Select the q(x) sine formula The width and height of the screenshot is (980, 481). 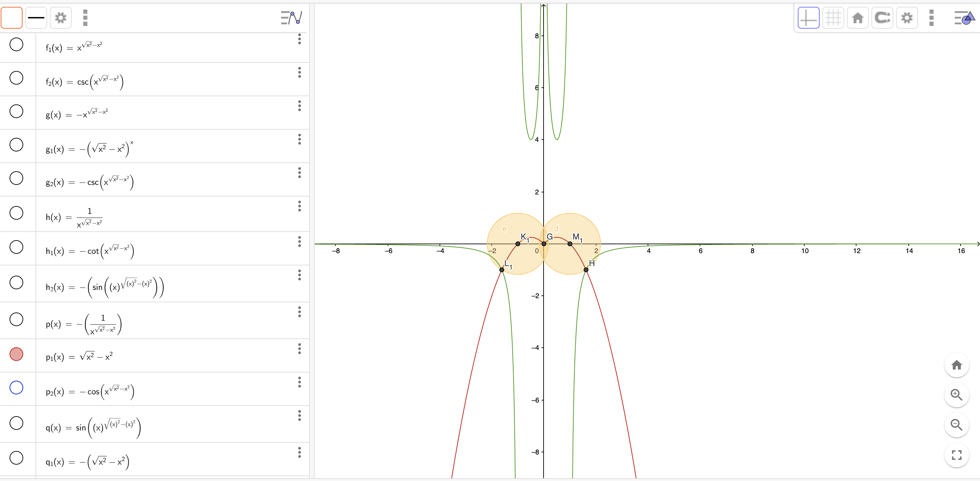[93, 427]
